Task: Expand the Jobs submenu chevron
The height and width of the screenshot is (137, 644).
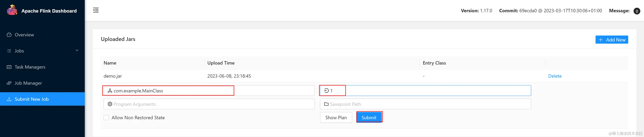Action: pyautogui.click(x=77, y=50)
